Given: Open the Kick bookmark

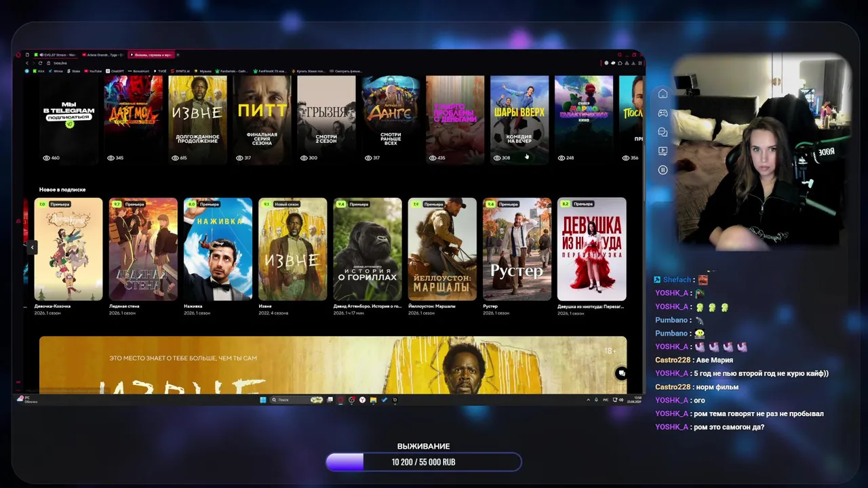Looking at the screenshot, I should [39, 71].
